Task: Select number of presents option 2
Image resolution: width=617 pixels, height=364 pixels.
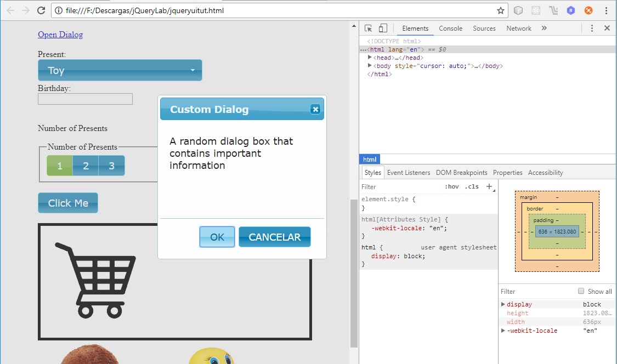Action: [x=86, y=166]
